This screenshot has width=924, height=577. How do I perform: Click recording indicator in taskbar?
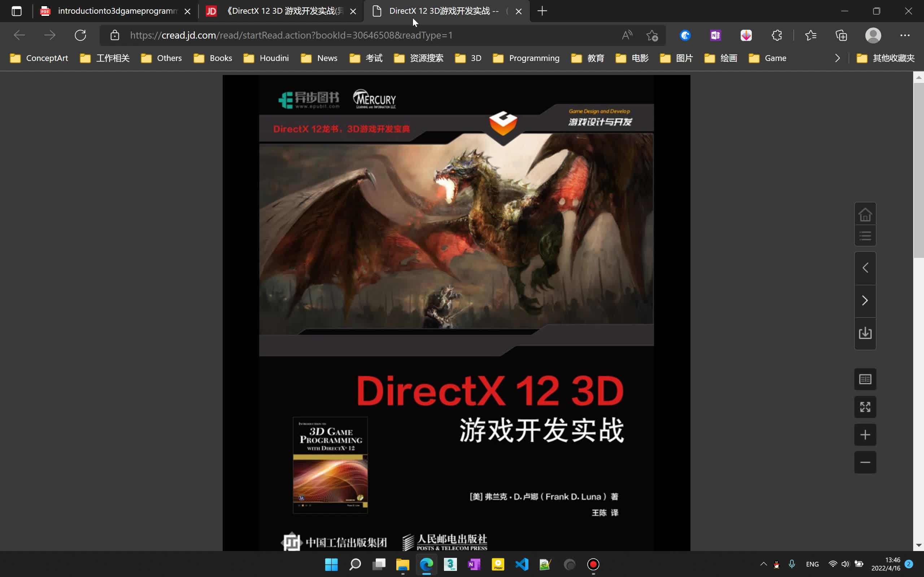(594, 564)
